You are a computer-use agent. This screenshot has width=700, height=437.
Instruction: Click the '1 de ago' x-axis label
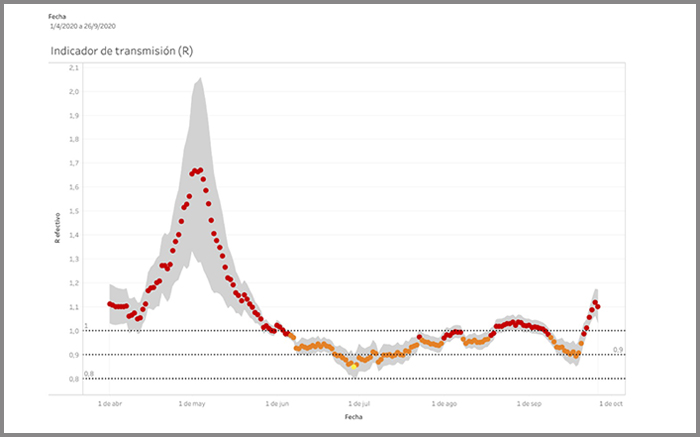445,404
